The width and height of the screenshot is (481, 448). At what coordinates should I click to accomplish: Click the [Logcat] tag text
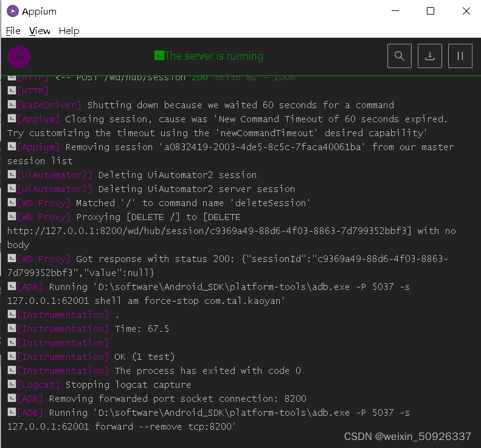point(38,385)
